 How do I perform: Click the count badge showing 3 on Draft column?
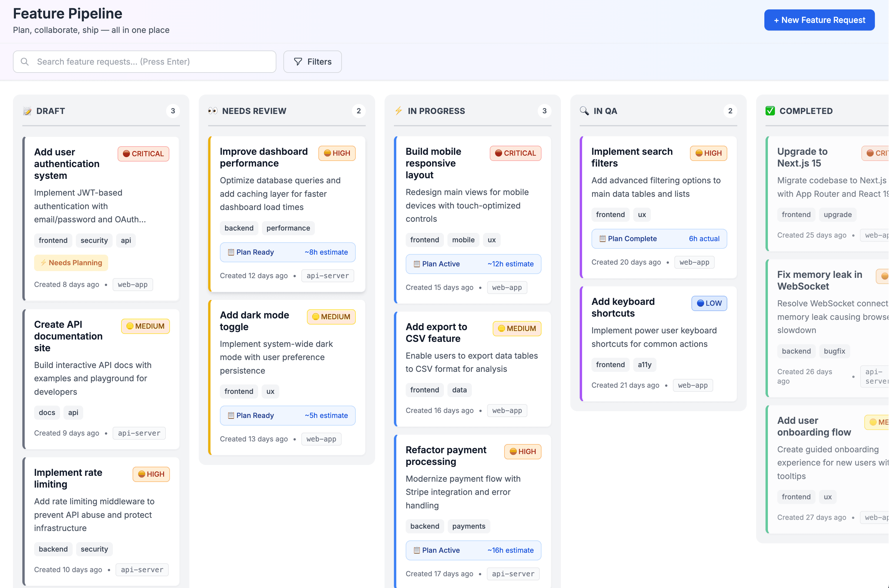[173, 111]
